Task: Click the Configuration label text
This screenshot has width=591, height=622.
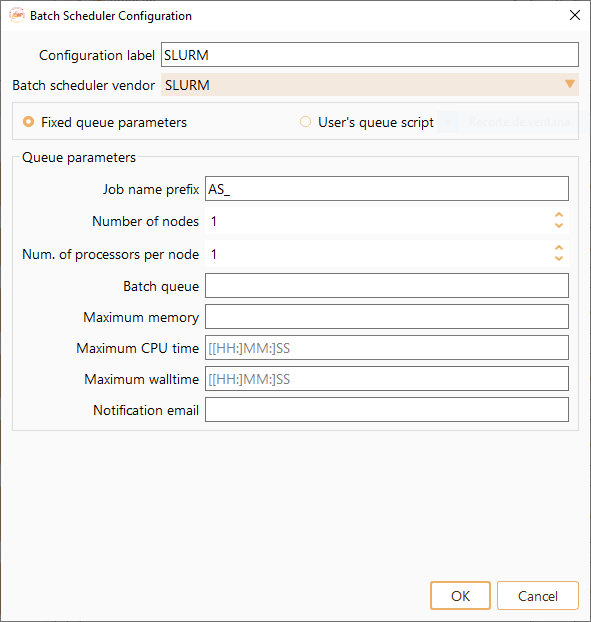Action: 97,55
